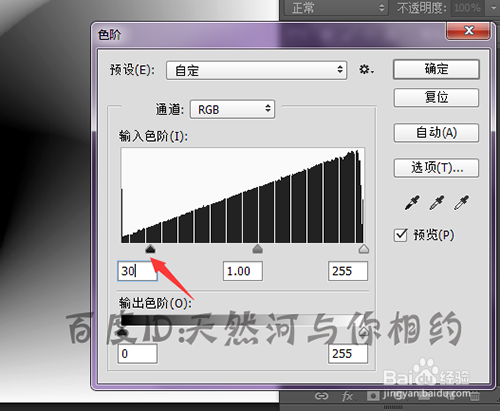Close the 色阶 Levels dialog
The image size is (500, 411).
pos(468,31)
